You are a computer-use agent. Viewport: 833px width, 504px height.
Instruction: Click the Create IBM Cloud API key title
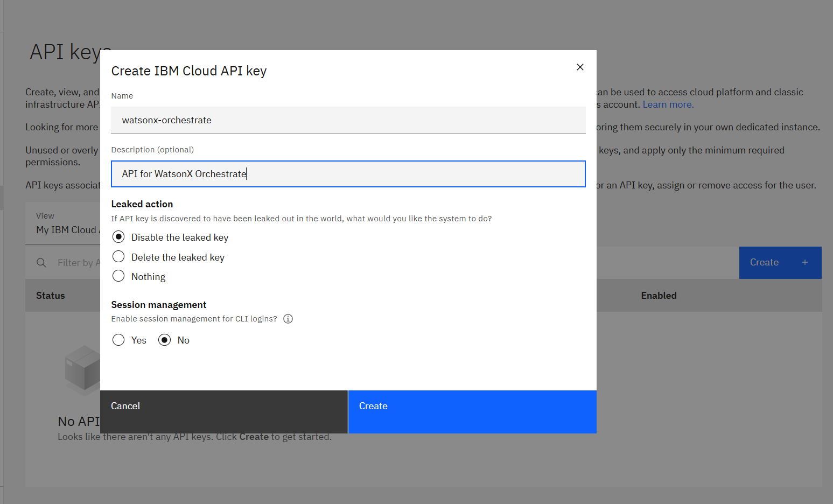pyautogui.click(x=189, y=71)
